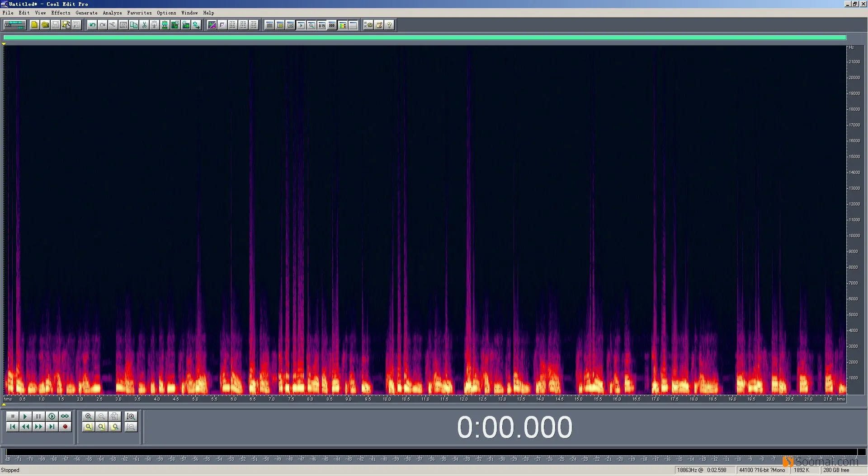Toggle the transport controls window button
Screen dimensions: 868x476
tap(301, 25)
